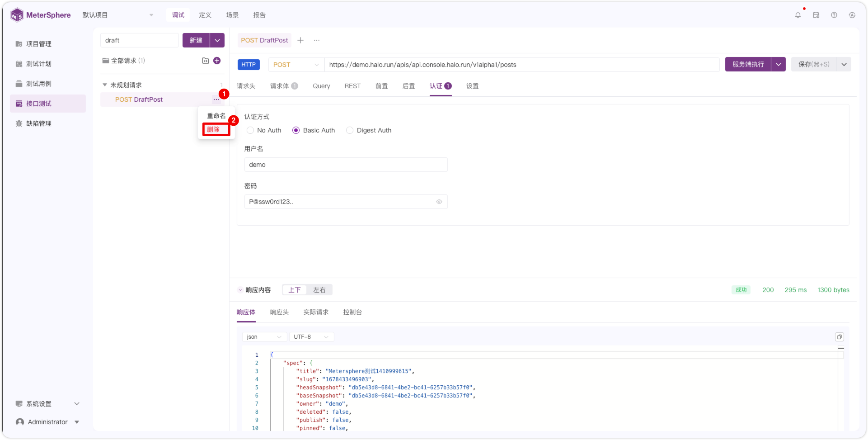Open the dropdown arrow next to 新建
The height and width of the screenshot is (440, 868).
217,40
